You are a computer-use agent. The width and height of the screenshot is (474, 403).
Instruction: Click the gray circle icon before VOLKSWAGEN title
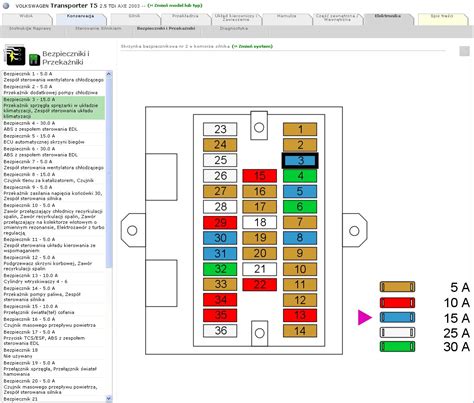click(x=6, y=6)
